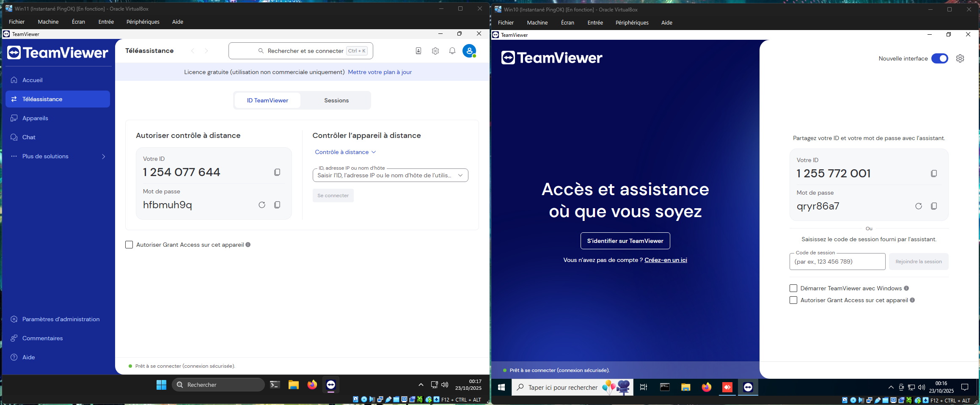Click S'identifier sur TeamViewer button
Viewport: 980px width, 405px height.
(x=625, y=241)
